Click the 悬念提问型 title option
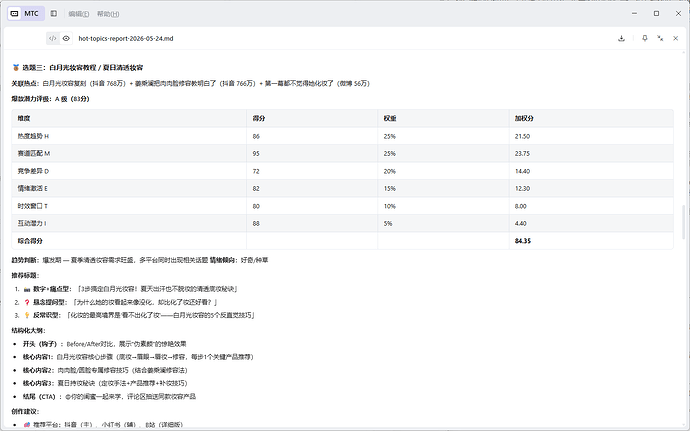The image size is (690, 431). click(x=121, y=302)
